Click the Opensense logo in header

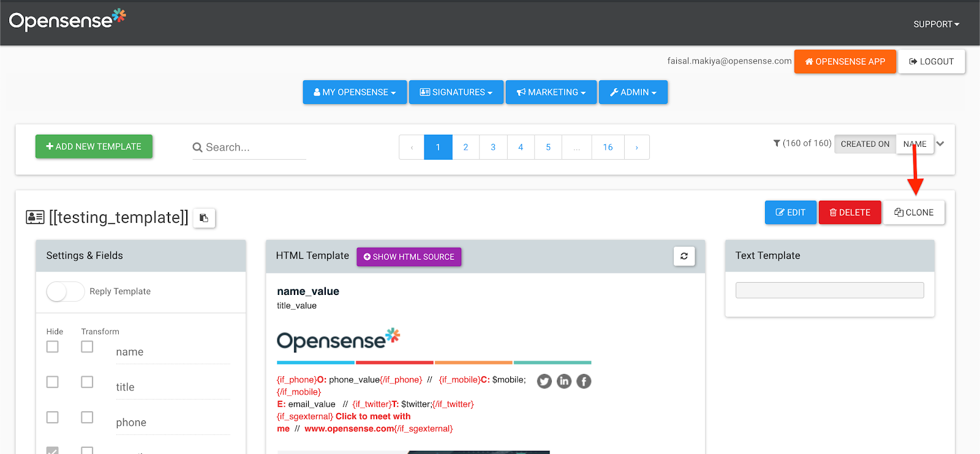click(67, 20)
